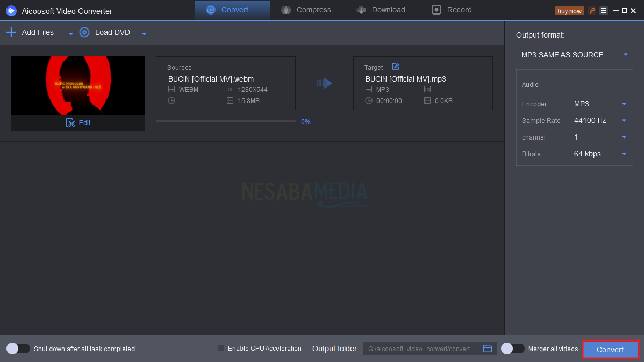The height and width of the screenshot is (362, 644).
Task: Switch to the Download tab
Action: coord(381,10)
